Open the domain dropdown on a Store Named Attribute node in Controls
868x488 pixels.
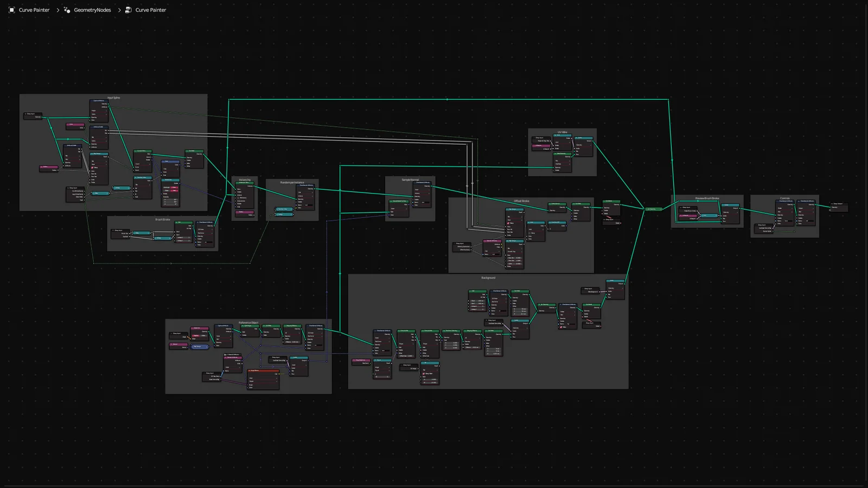[x=784, y=211]
